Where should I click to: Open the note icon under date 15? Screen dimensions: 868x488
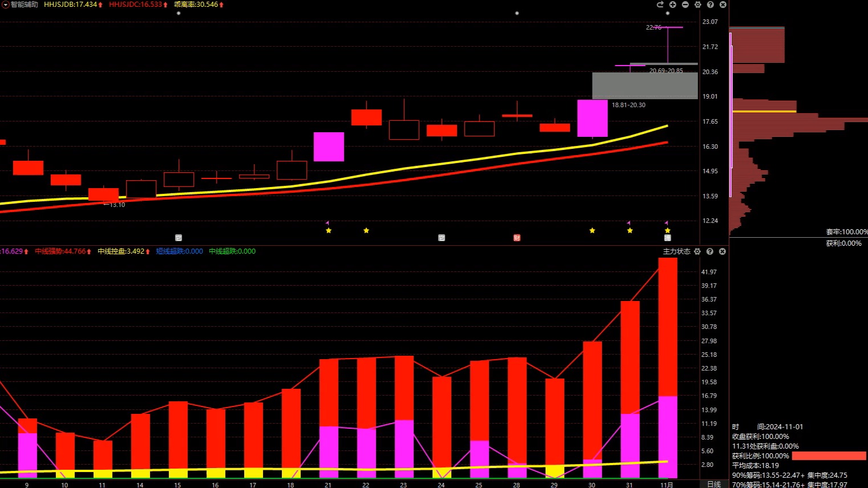(179, 238)
